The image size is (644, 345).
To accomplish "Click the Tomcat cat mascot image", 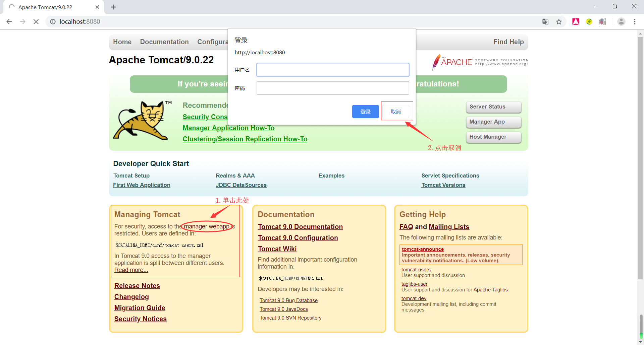I will [142, 120].
